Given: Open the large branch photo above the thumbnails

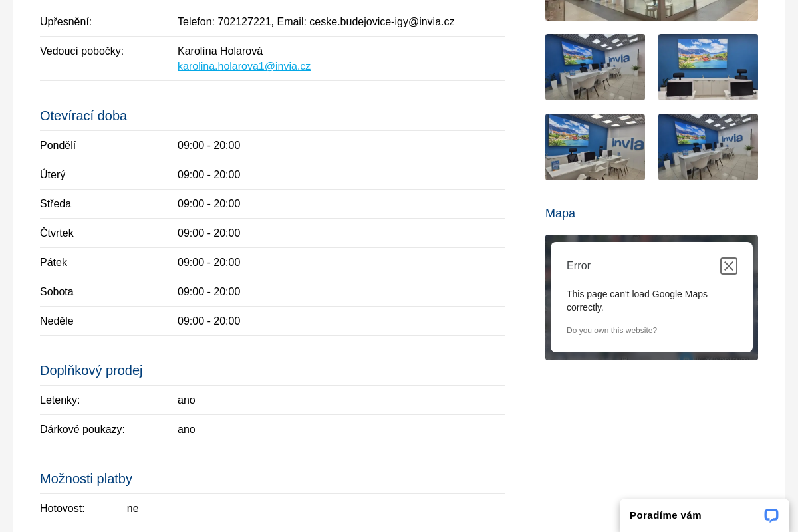Looking at the screenshot, I should click(x=652, y=10).
